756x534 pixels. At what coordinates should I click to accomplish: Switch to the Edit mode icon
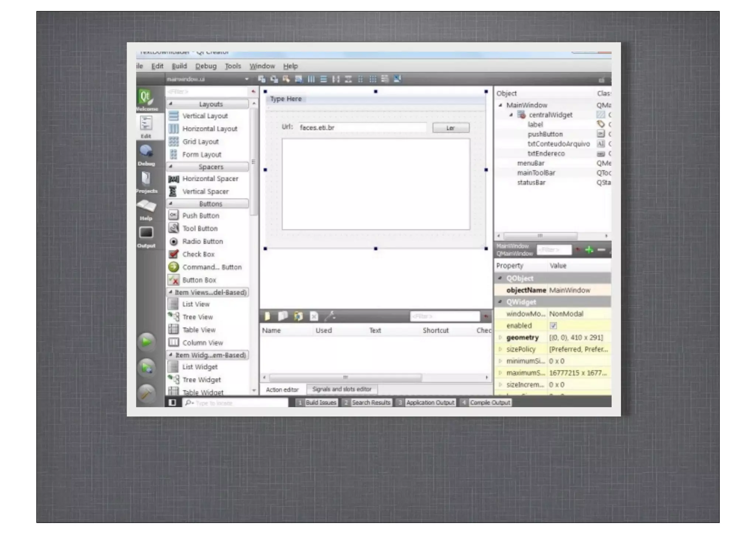pos(146,125)
